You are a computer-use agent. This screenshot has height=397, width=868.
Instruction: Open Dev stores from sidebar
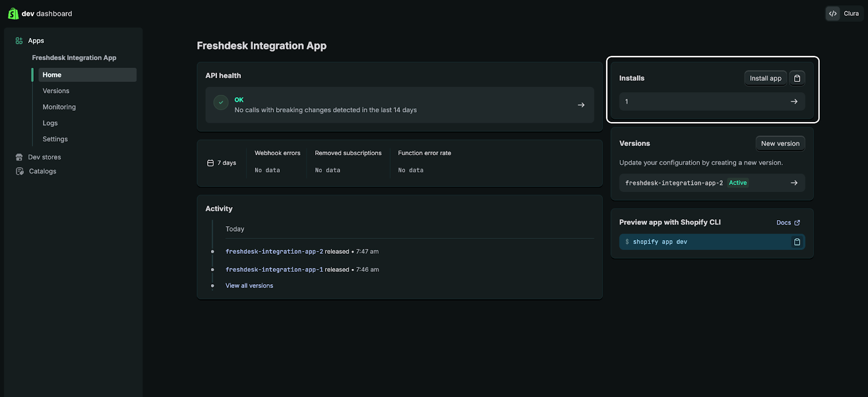point(44,157)
